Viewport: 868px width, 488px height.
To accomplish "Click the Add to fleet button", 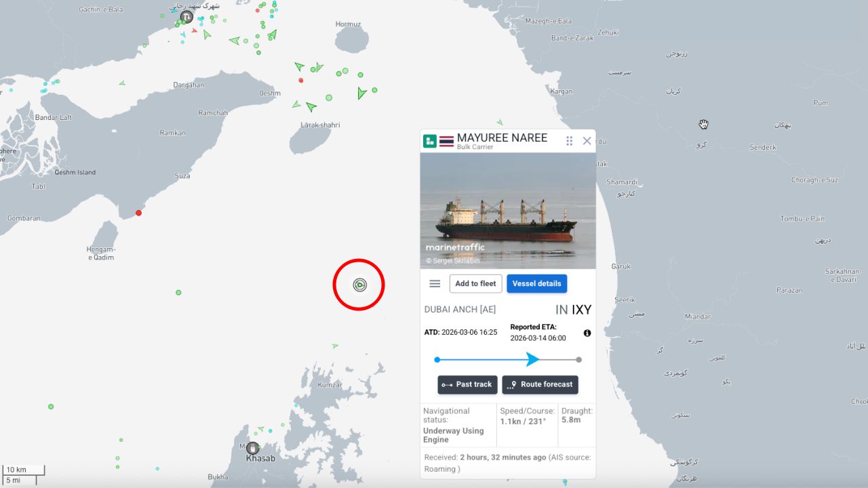I will pyautogui.click(x=475, y=283).
